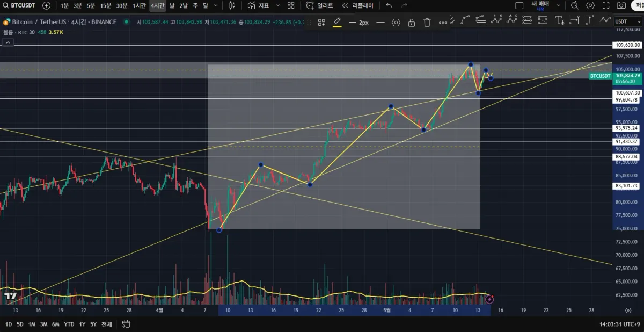Open drawing settings hexagon in floating toolbar
This screenshot has height=332, width=644.
[396, 23]
